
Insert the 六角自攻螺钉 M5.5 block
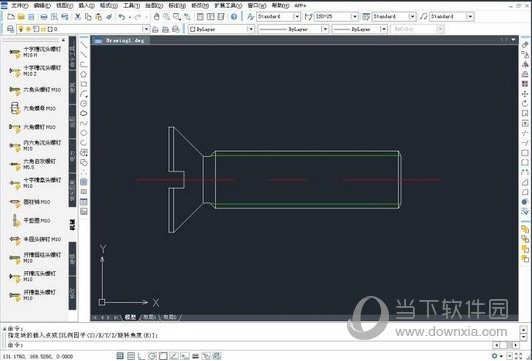[x=33, y=164]
